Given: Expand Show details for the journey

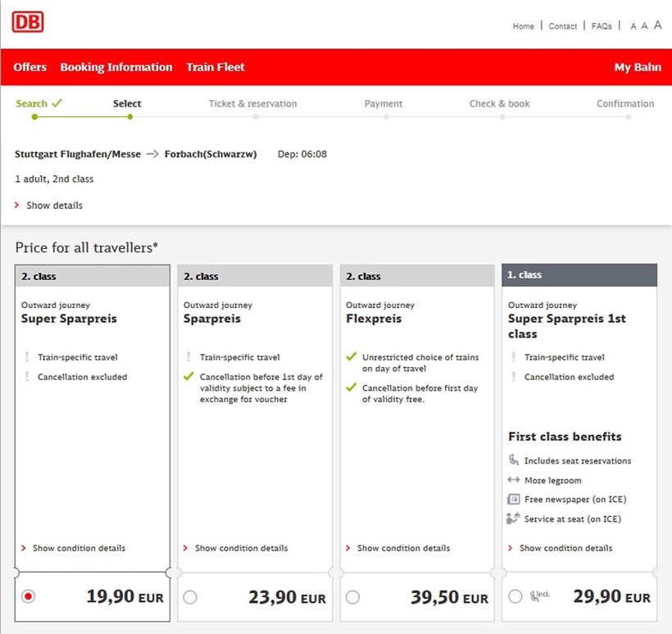Looking at the screenshot, I should click(54, 206).
